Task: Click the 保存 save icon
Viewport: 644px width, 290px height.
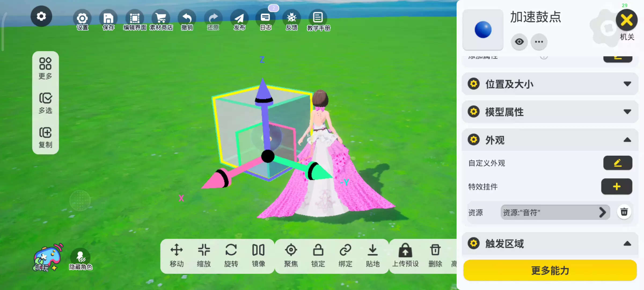Action: point(108,19)
